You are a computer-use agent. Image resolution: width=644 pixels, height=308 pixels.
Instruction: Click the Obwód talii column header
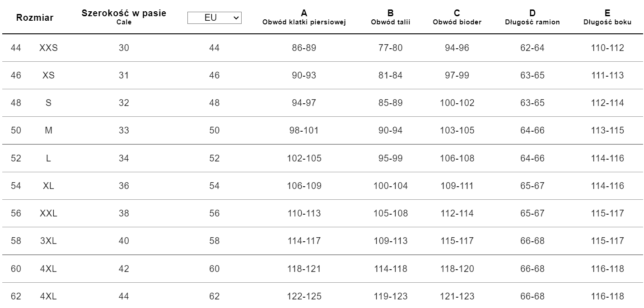(390, 18)
